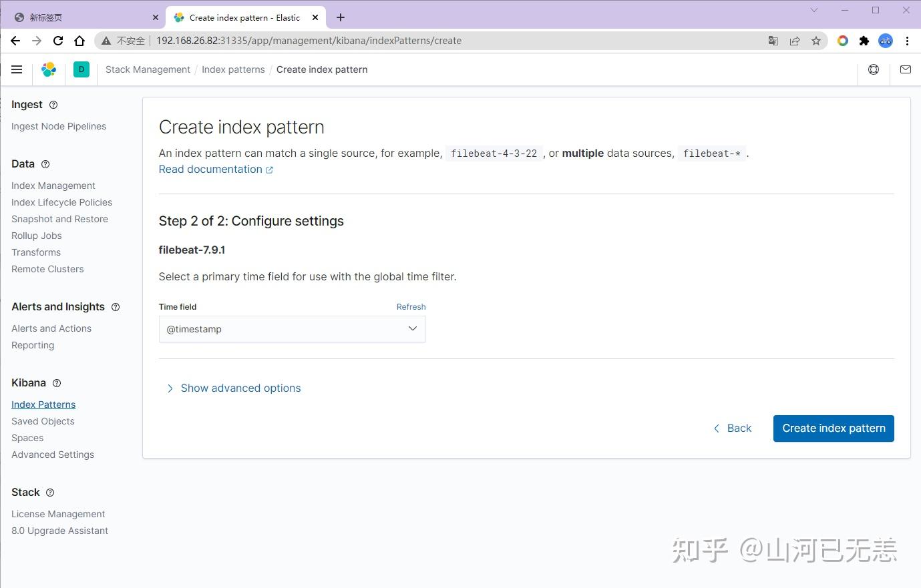This screenshot has width=921, height=588.
Task: Click the Step 2 of 2 heading
Action: [251, 221]
